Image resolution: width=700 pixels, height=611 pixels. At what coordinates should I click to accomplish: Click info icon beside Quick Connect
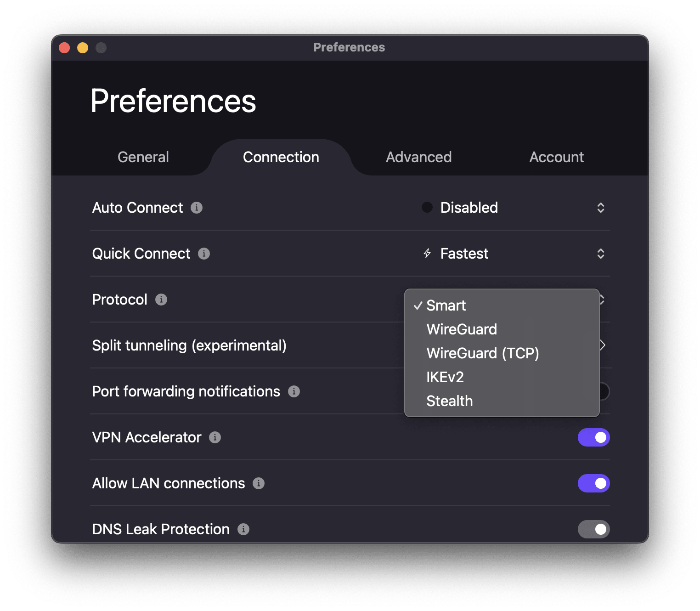[x=204, y=254]
